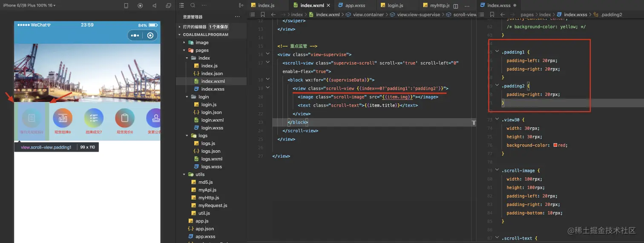The height and width of the screenshot is (243, 644).
Task: Expand the 打开的编辑器 section
Action: [x=195, y=26]
